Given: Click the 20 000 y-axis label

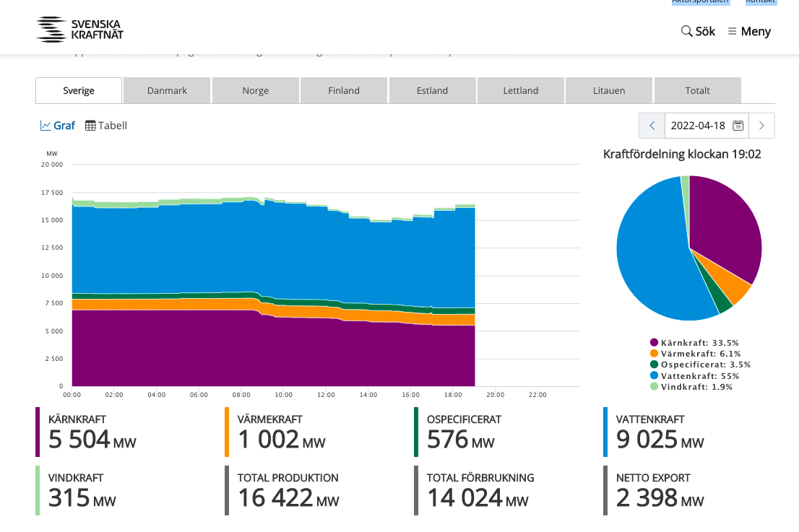Looking at the screenshot, I should pos(52,165).
